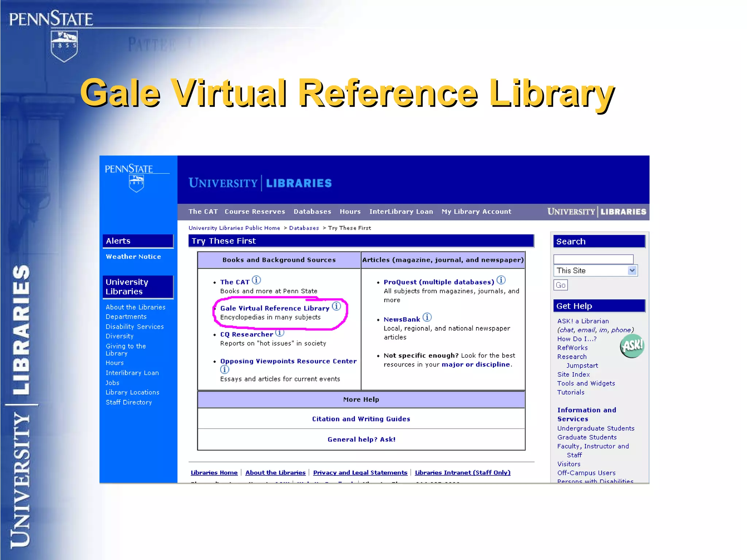Click University Libraries logo in navigation bar
The width and height of the screenshot is (747, 560).
(x=597, y=212)
